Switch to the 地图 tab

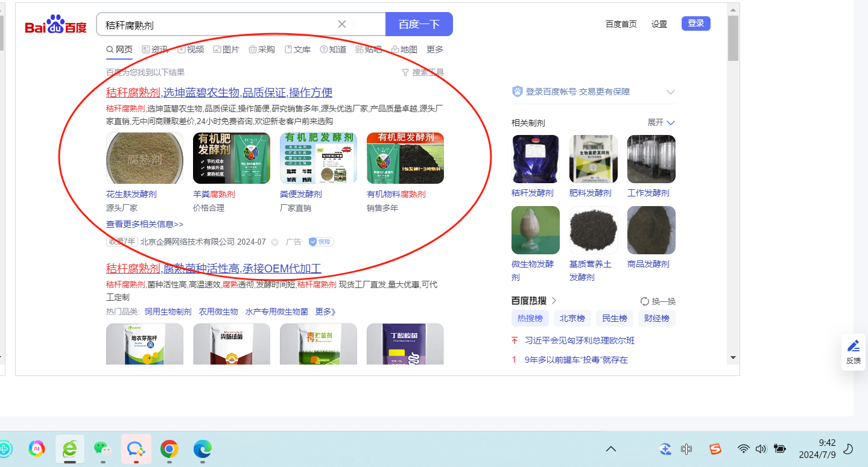(404, 49)
